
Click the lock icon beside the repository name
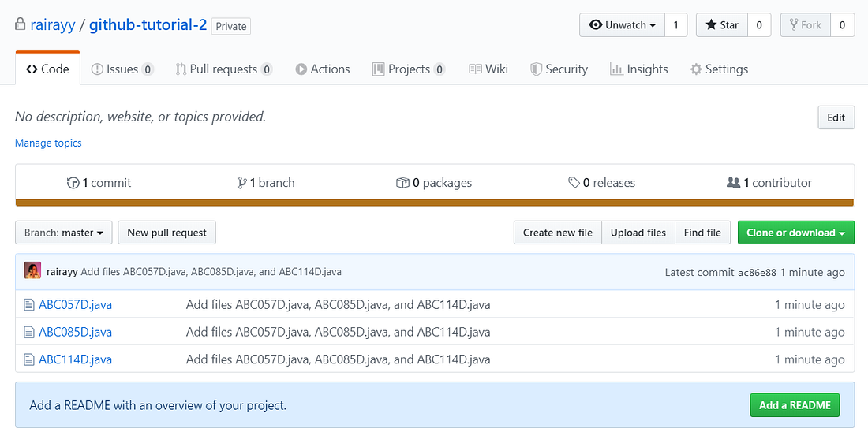pyautogui.click(x=20, y=24)
